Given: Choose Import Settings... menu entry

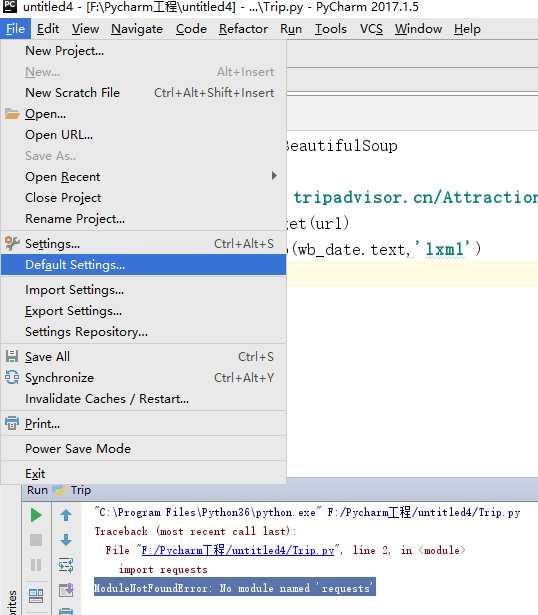Looking at the screenshot, I should click(x=144, y=290).
